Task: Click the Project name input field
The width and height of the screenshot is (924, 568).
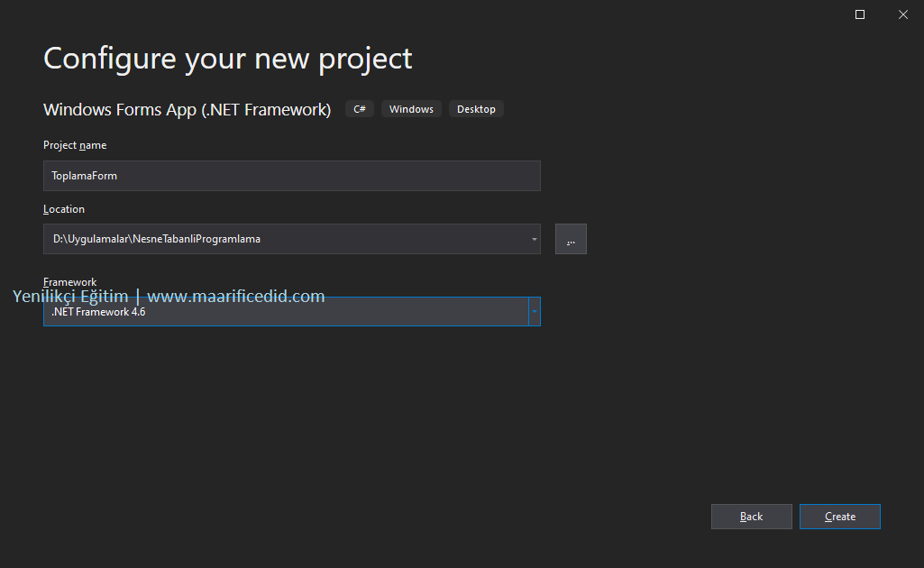Action: (292, 176)
